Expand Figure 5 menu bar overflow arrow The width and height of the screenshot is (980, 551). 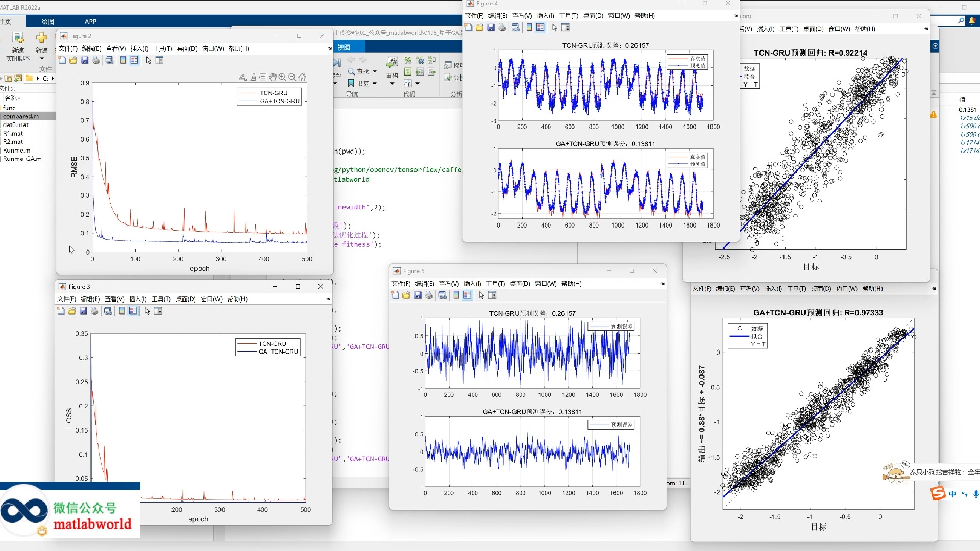[x=663, y=284]
